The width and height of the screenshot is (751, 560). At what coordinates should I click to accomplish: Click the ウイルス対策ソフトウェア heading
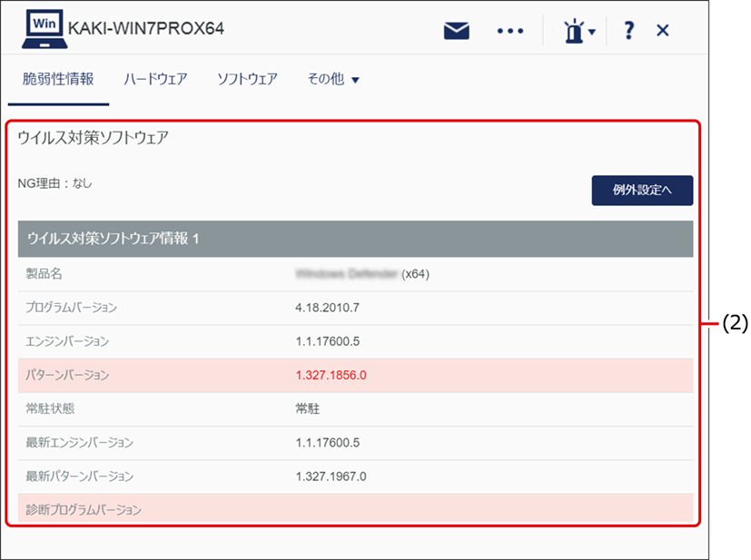click(x=93, y=138)
